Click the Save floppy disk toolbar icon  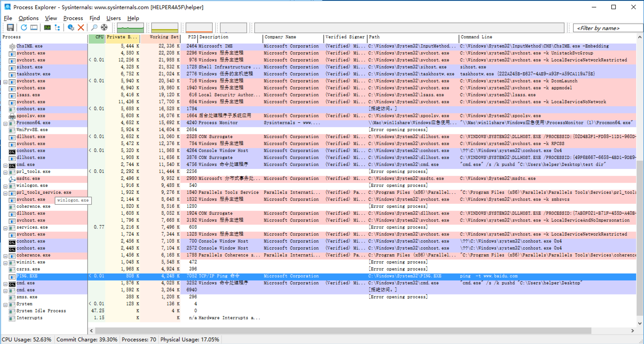click(10, 27)
